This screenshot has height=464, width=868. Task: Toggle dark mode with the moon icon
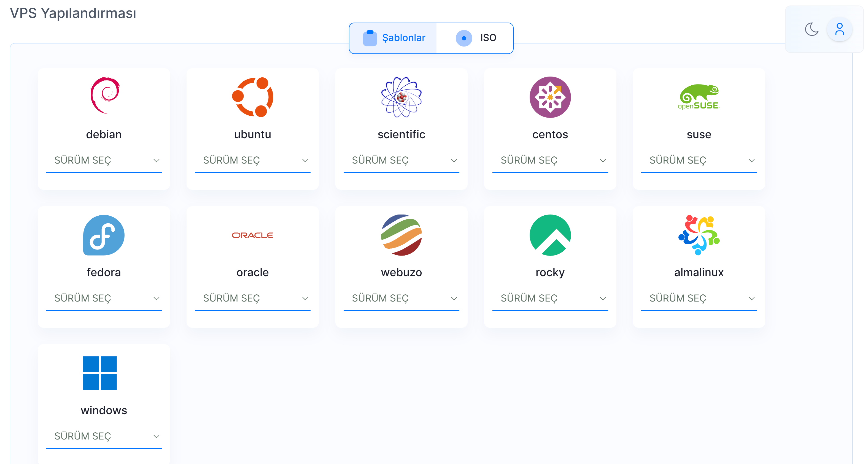[x=812, y=29]
